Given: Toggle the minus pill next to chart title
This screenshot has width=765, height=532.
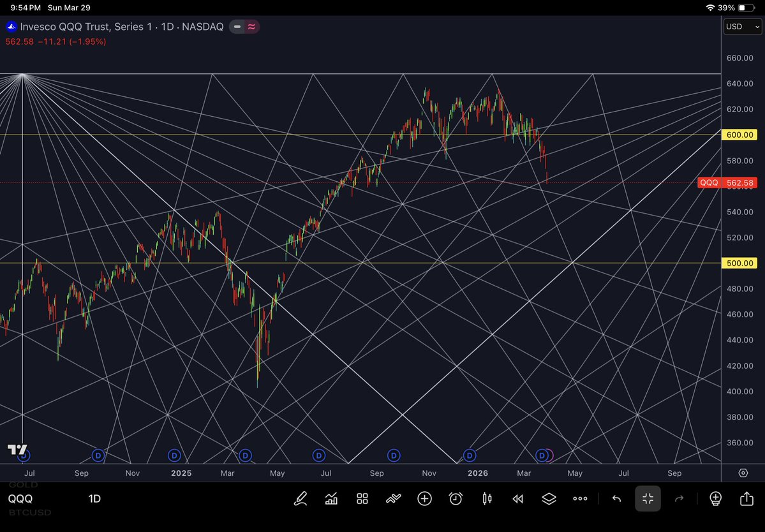Looking at the screenshot, I should point(236,27).
